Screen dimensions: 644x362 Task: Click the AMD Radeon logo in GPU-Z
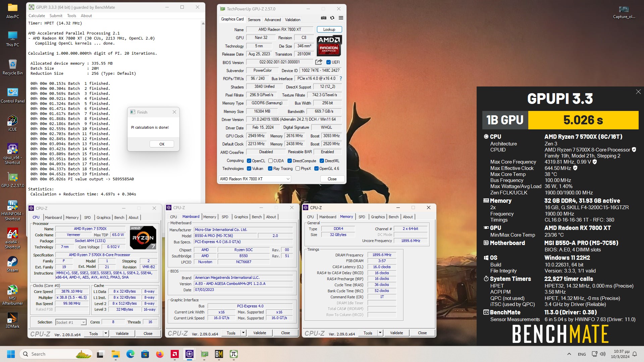pos(329,46)
